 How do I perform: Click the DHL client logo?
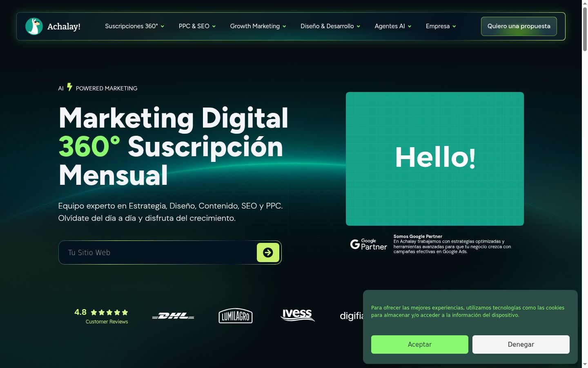point(173,316)
